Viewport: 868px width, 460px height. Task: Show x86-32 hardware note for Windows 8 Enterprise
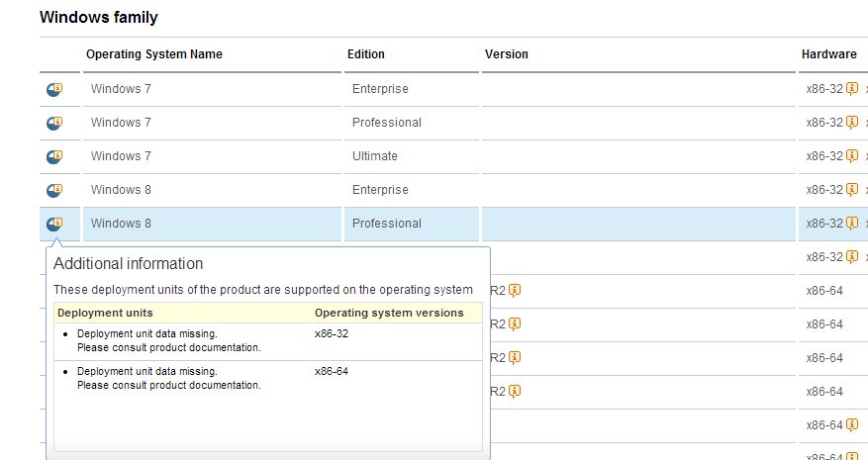coord(852,190)
